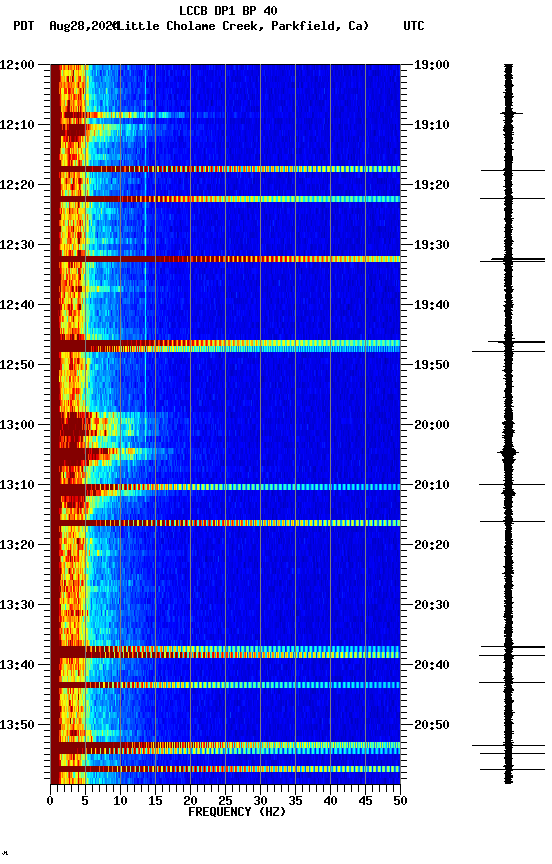The width and height of the screenshot is (552, 864).
Task: Click the '13:00' PDT time label
Action: [17, 425]
